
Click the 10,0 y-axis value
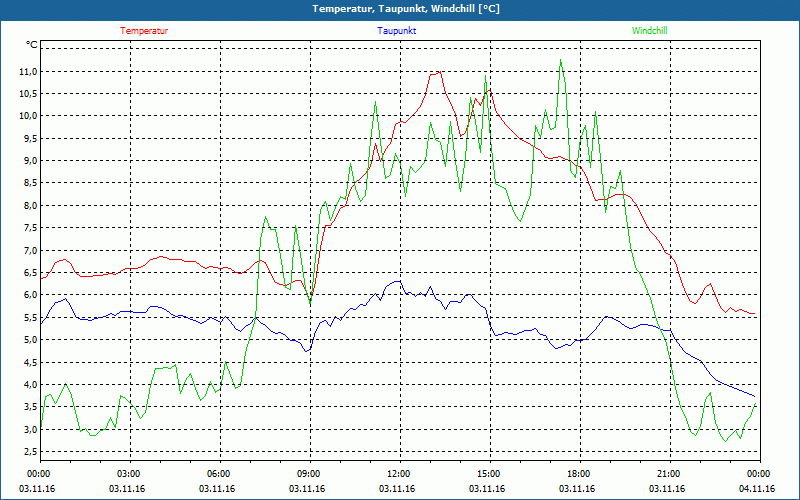29,116
